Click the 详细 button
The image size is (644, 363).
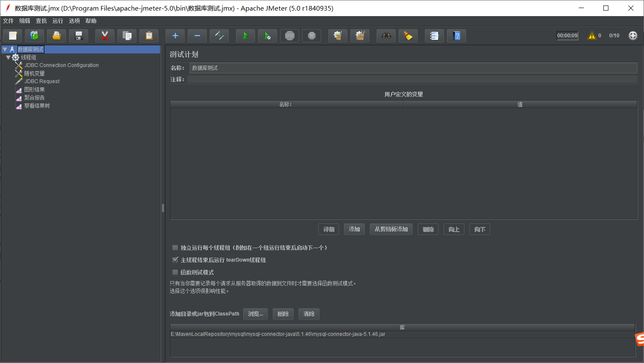[x=329, y=229]
